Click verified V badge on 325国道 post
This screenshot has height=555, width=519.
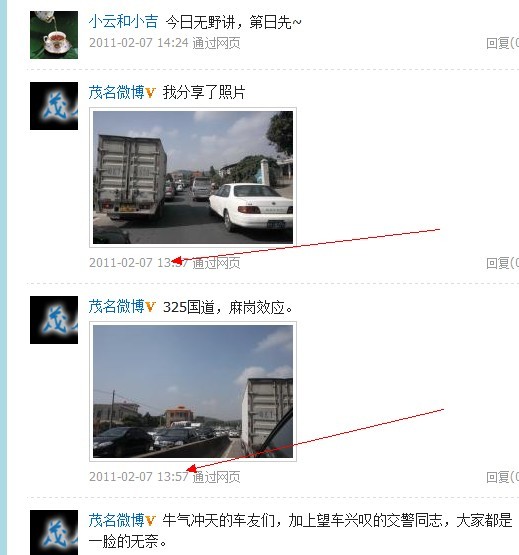[150, 307]
